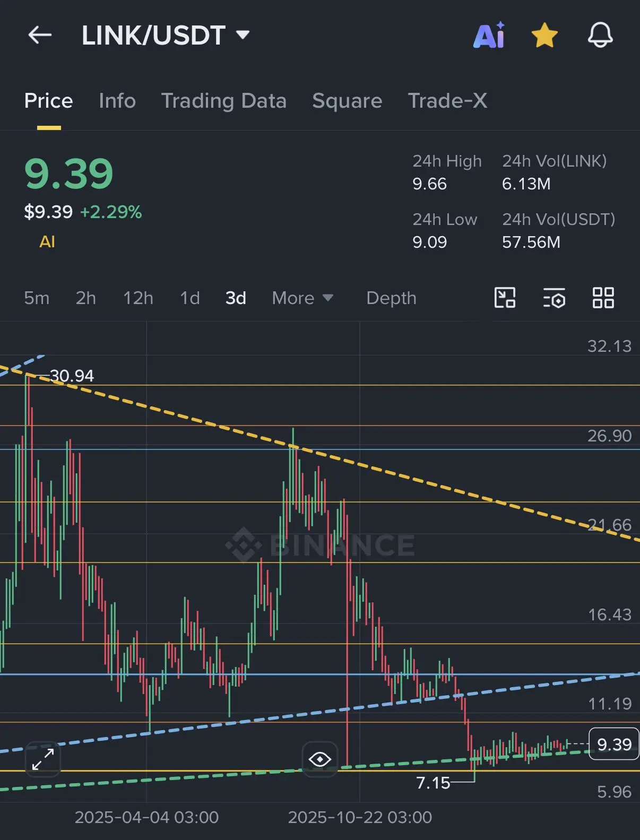Tap the 2025-10-22 03:00 date label
Screen dimensions: 640x840
point(360,817)
